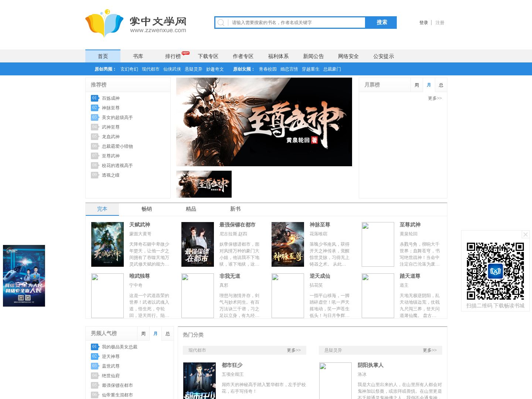
Task: Open the 逆天成仙 book title link
Action: [x=320, y=276]
